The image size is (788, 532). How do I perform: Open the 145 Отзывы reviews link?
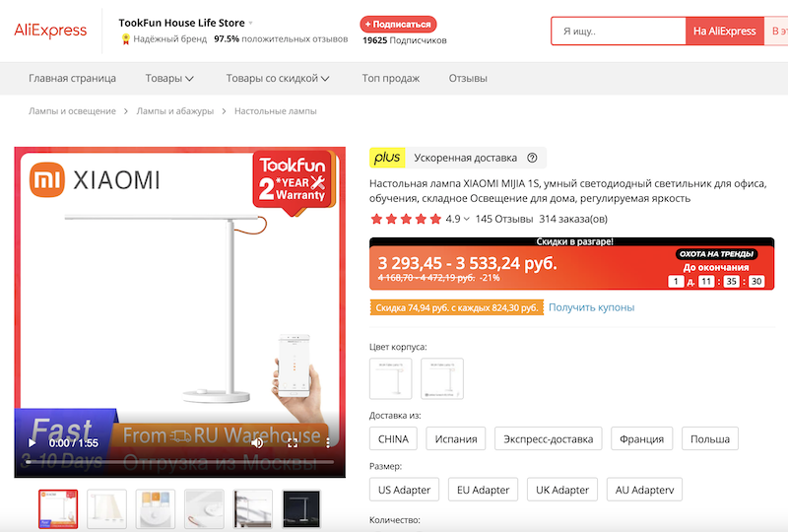[x=503, y=219]
